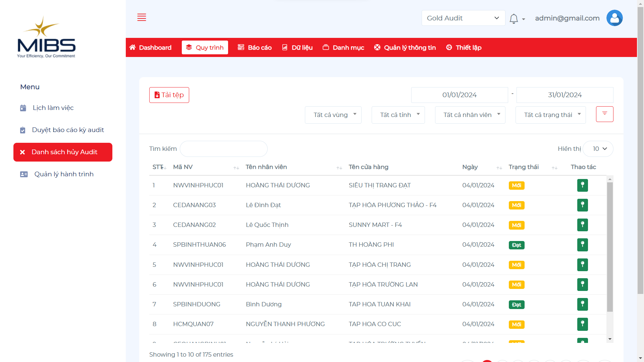Click the red filter icon button
This screenshot has width=644, height=362.
pos(604,114)
